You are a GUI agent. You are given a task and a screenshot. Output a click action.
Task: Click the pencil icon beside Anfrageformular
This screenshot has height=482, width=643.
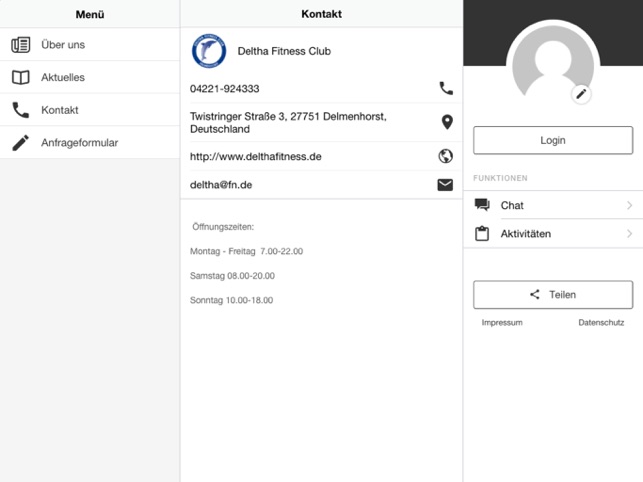click(21, 143)
